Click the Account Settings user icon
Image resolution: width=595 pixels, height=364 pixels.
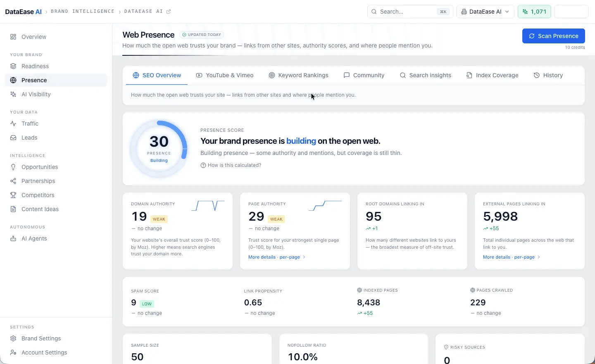point(13,352)
